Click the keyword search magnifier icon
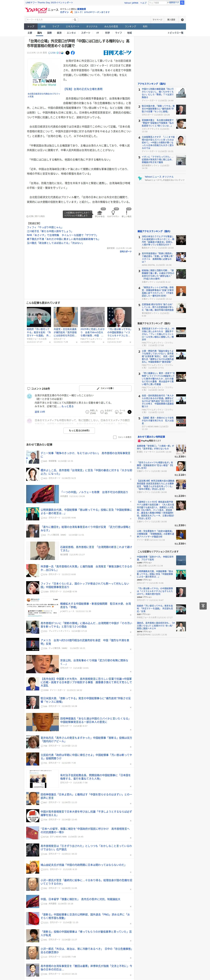Image resolution: width=210 pixels, height=980 pixels. pyautogui.click(x=75, y=20)
